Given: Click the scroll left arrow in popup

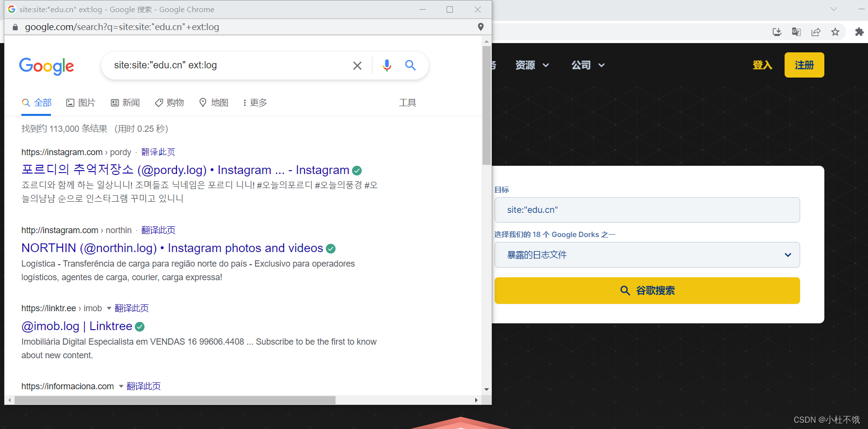Looking at the screenshot, I should coord(10,400).
